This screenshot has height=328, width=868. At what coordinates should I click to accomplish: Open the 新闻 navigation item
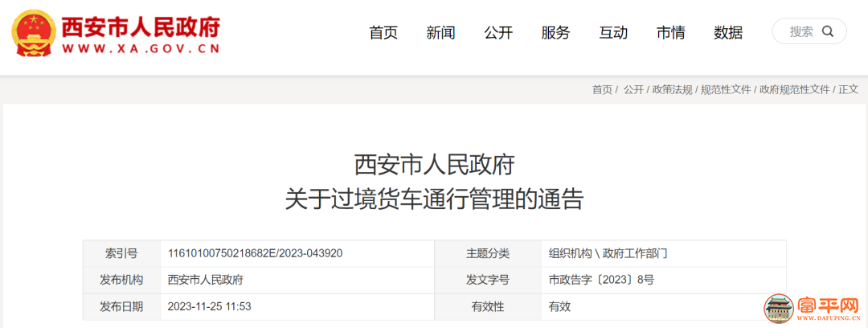click(x=441, y=33)
